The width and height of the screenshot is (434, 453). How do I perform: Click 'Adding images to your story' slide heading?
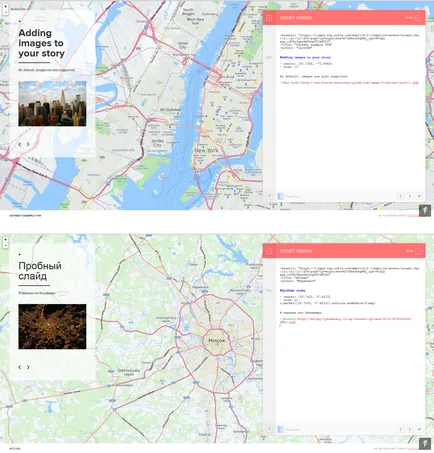pos(41,43)
